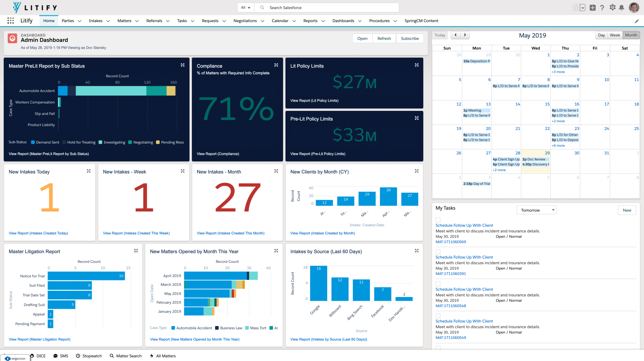The image size is (644, 361).
Task: Click the Matter Search icon in the status bar
Action: coord(111,356)
